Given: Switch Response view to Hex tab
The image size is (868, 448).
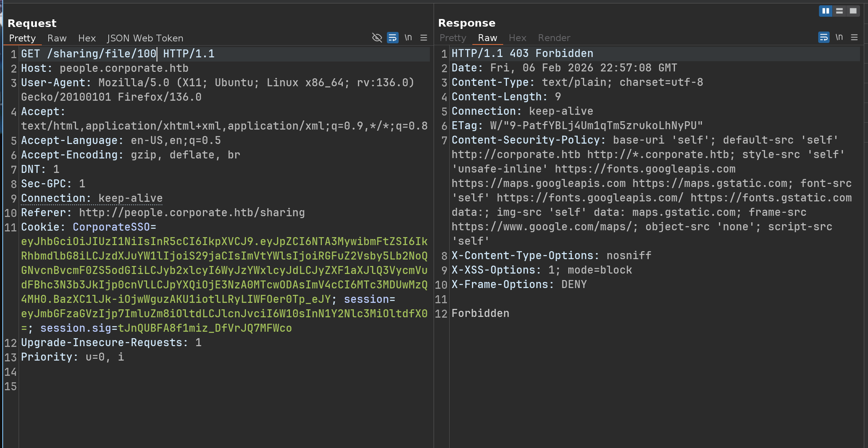Looking at the screenshot, I should pyautogui.click(x=517, y=38).
